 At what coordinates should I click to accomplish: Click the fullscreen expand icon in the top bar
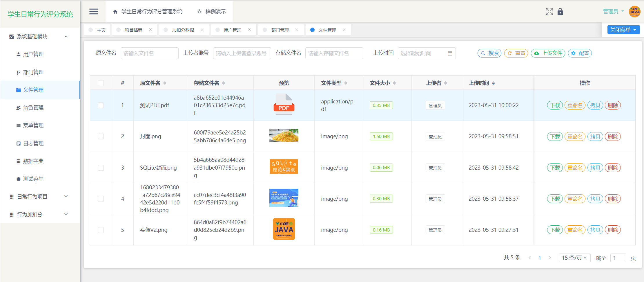click(549, 12)
